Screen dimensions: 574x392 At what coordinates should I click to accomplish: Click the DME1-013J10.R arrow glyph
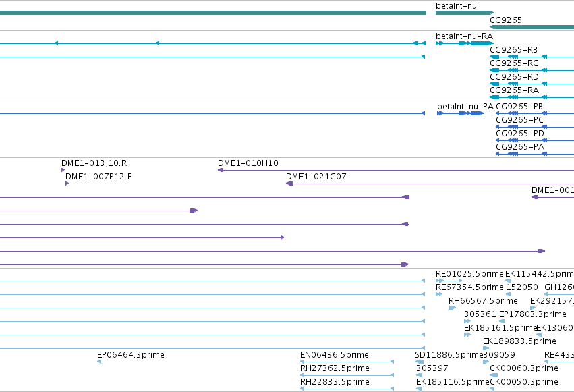63,170
